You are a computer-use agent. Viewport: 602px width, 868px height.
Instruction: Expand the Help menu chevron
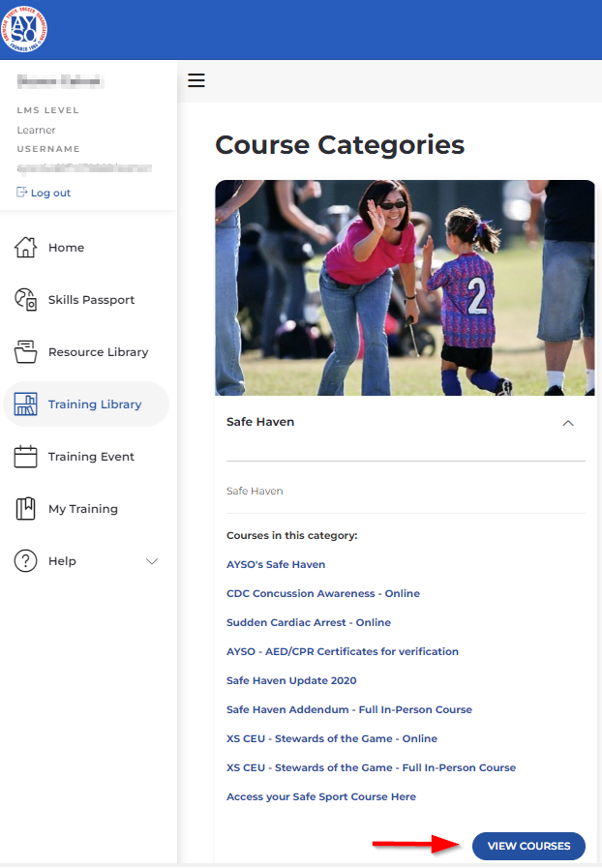tap(152, 561)
